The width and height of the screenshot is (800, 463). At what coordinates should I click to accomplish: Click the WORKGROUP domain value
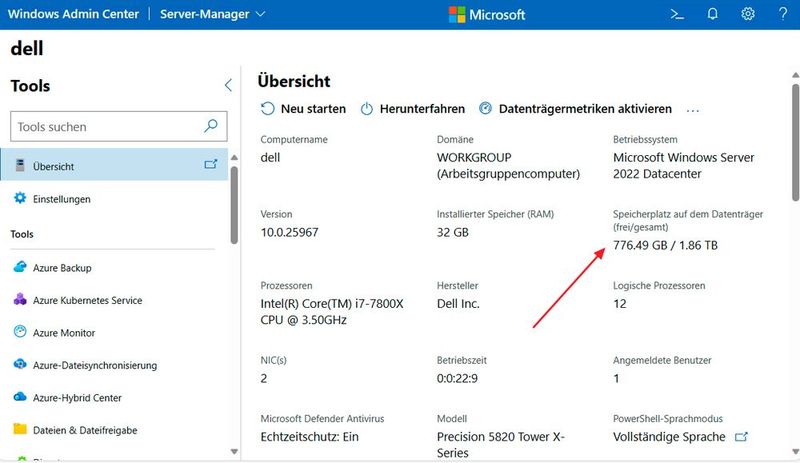(x=474, y=158)
